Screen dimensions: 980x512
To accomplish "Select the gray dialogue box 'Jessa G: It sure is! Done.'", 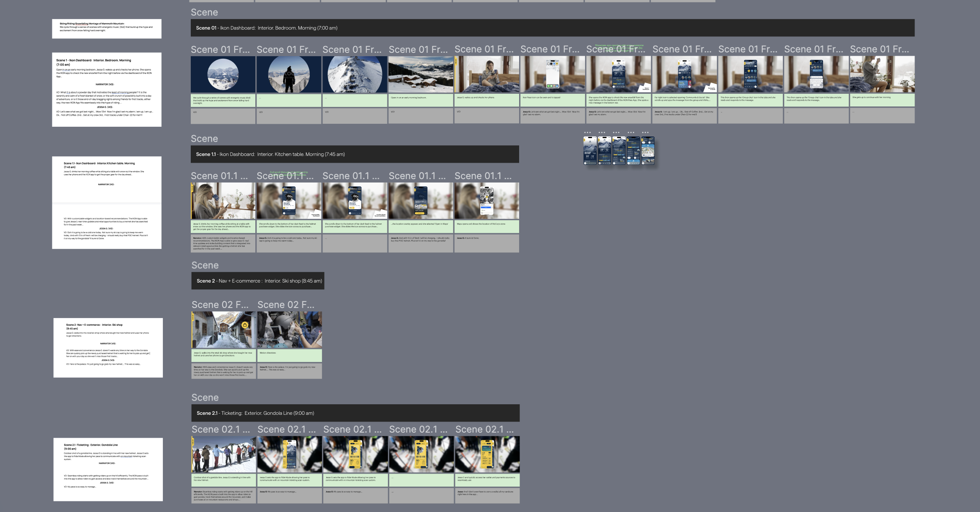I will (487, 243).
